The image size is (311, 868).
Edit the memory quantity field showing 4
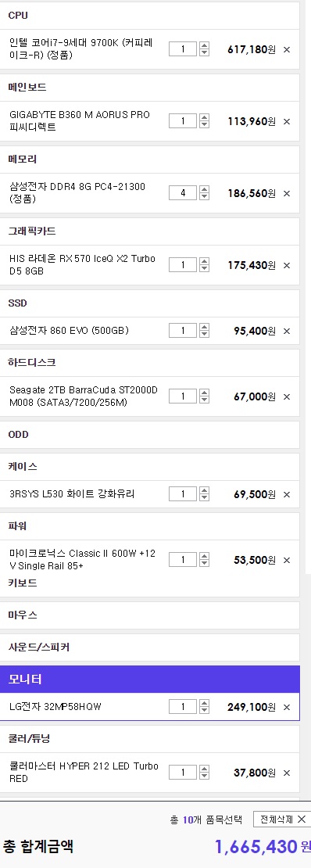pos(183,193)
